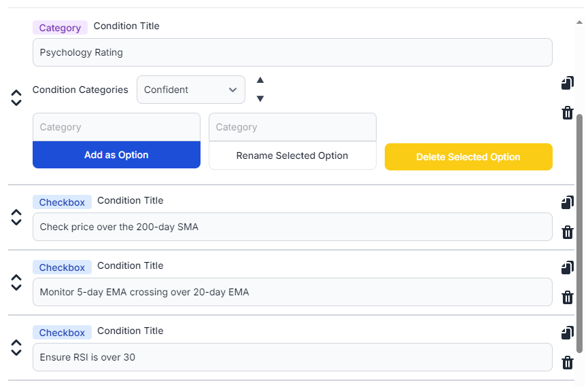Click reorder handle for Ensure RSI condition
The image size is (588, 387).
17,348
